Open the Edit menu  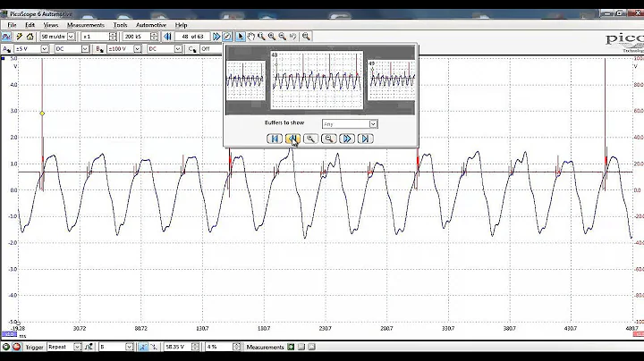tap(30, 25)
